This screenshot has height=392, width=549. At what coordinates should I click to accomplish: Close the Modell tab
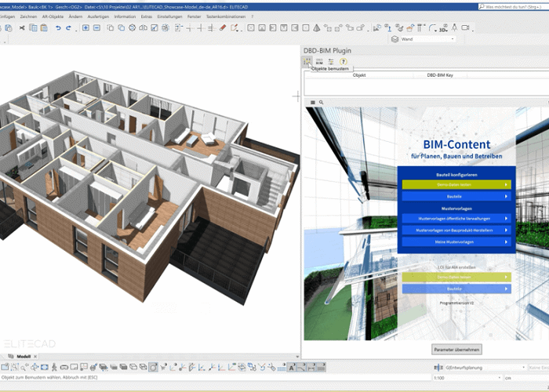[x=35, y=356]
